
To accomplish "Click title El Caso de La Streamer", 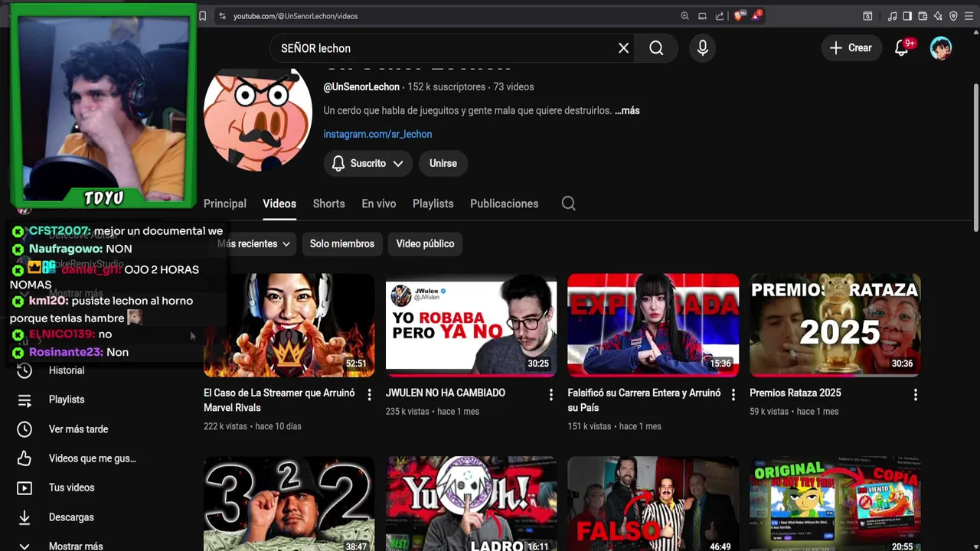I will (x=279, y=400).
